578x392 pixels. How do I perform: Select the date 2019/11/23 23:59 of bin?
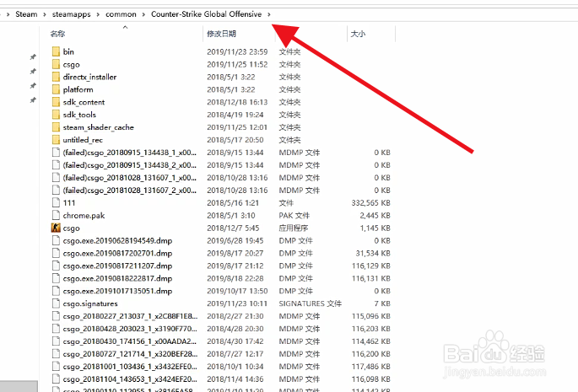pyautogui.click(x=237, y=51)
